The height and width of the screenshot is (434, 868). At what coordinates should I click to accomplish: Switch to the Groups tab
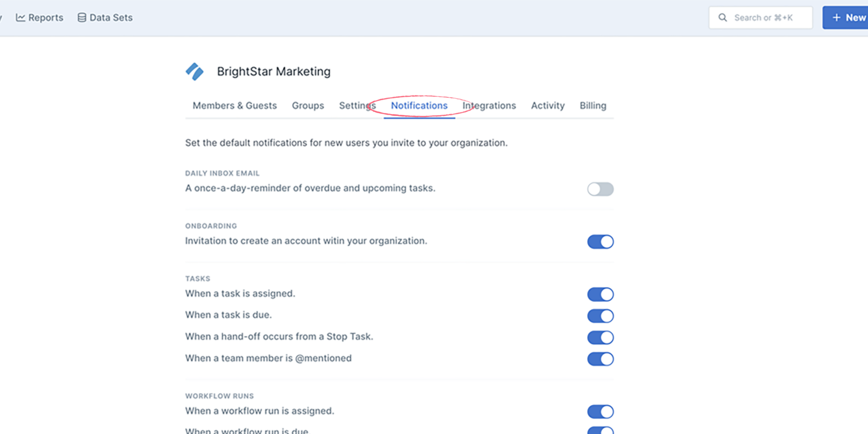[308, 106]
